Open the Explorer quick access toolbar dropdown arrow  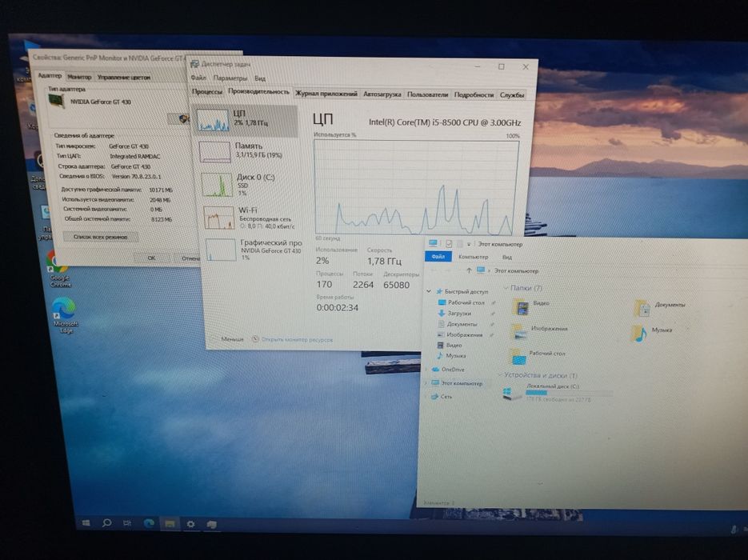469,244
